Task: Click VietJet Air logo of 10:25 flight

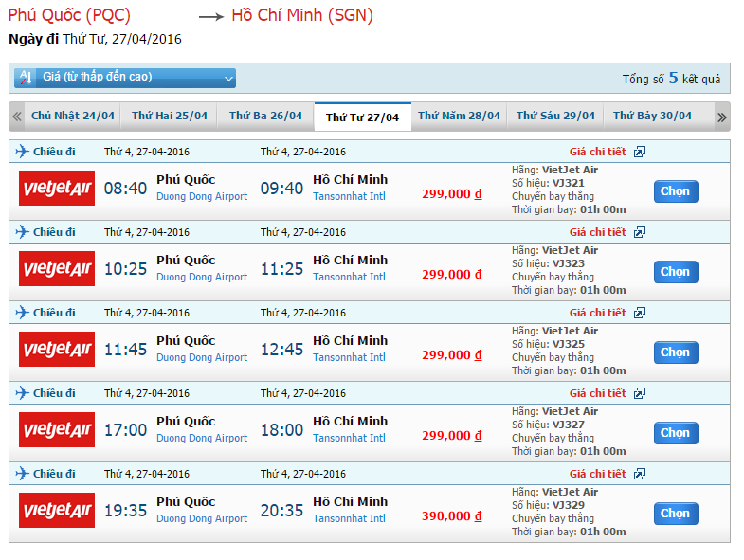Action: click(57, 268)
